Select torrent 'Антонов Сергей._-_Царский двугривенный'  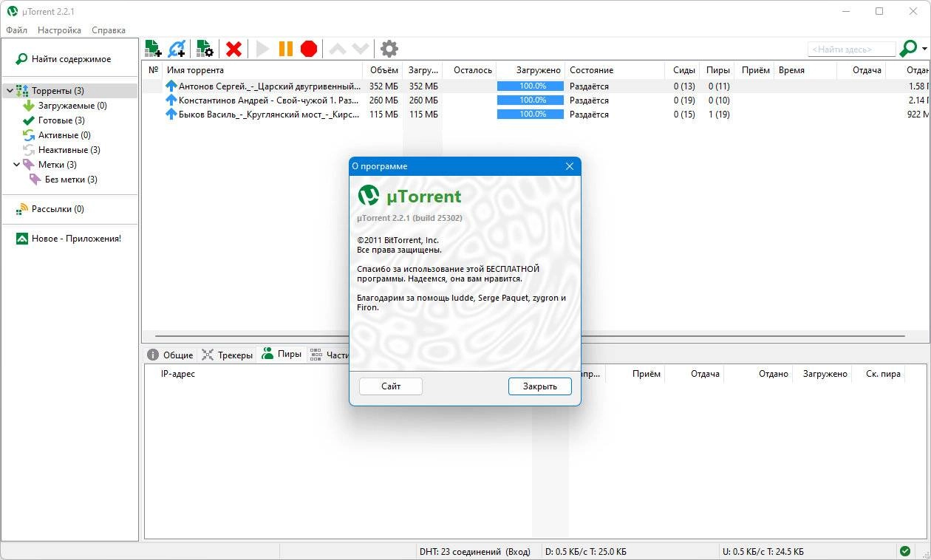270,86
